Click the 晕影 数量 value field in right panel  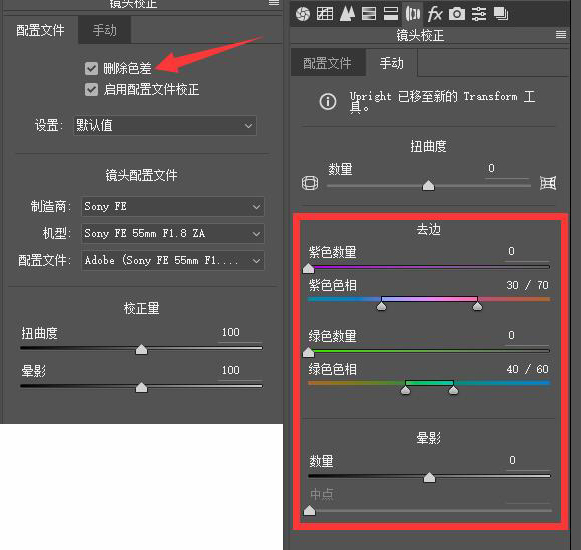coord(528,460)
